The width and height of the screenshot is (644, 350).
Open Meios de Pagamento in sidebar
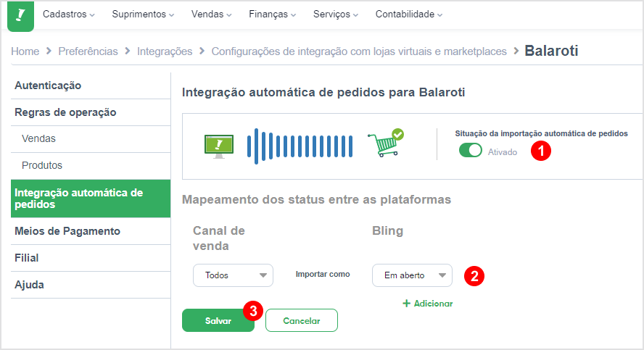(91, 231)
